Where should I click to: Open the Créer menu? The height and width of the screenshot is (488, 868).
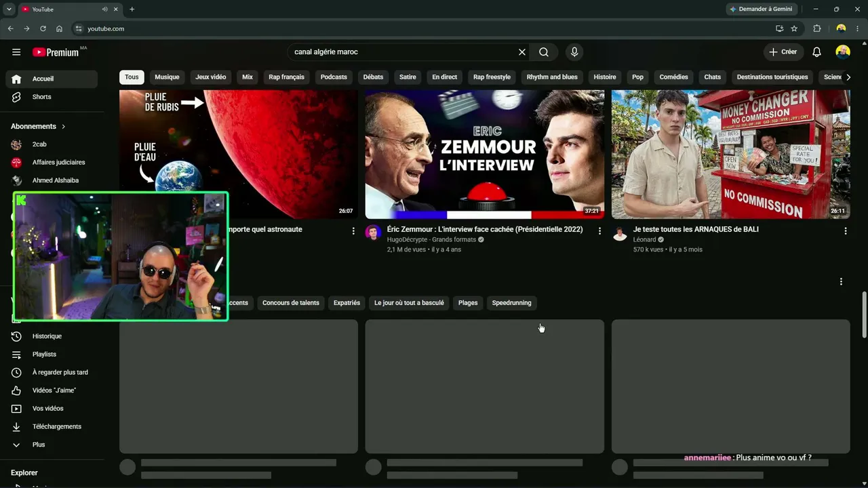[783, 52]
